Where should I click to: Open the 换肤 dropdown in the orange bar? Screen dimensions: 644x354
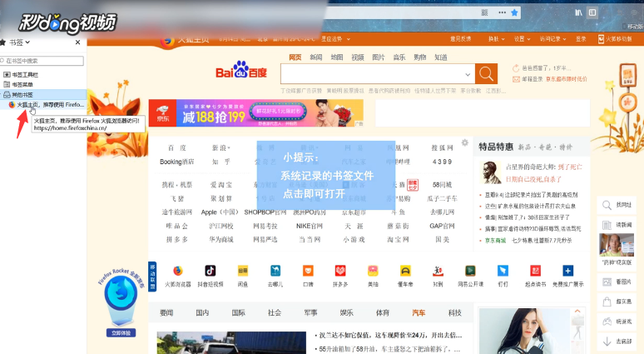pyautogui.click(x=496, y=39)
